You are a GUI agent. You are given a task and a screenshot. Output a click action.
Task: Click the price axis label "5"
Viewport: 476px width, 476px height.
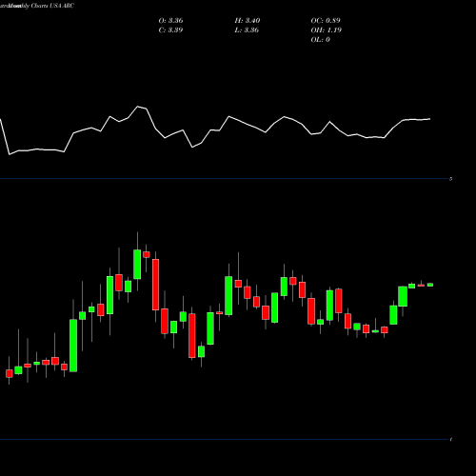tap(451, 179)
